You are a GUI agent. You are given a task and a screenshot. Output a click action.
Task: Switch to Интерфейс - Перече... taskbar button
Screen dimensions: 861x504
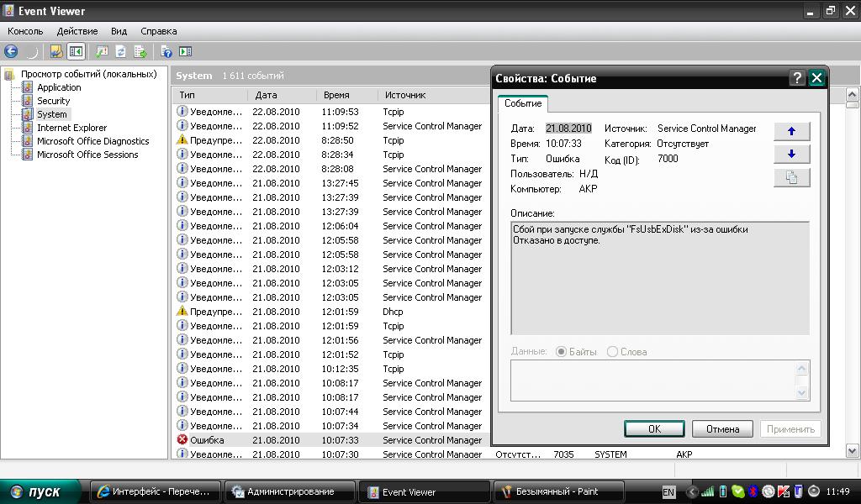pyautogui.click(x=156, y=492)
